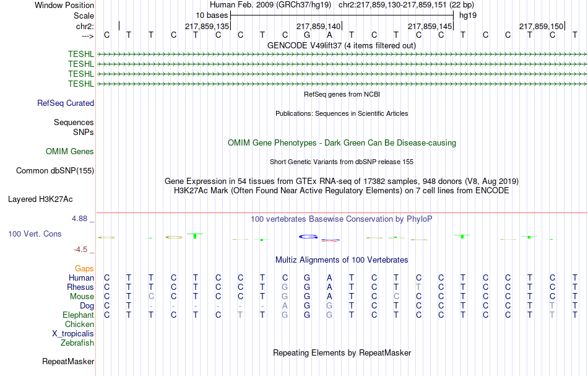Viewport: 588px width, 376px height.
Task: Click the fourth TESHL transcript label
Action: coord(81,83)
